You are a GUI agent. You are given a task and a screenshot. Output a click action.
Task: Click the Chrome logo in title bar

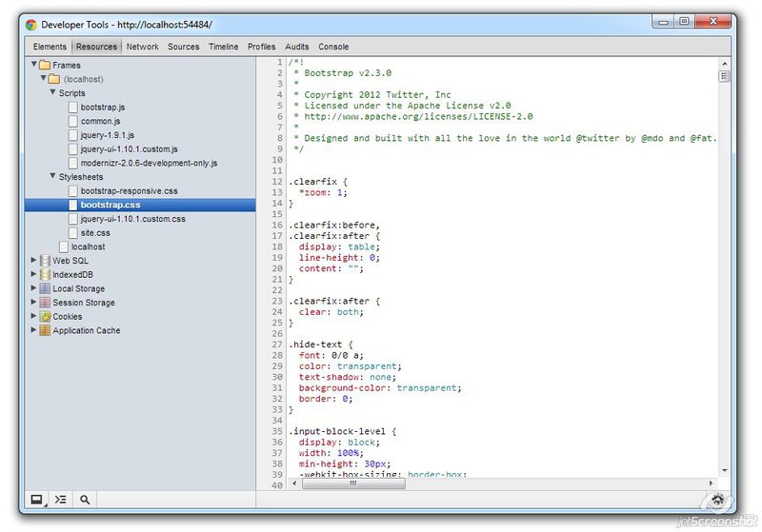(31, 25)
